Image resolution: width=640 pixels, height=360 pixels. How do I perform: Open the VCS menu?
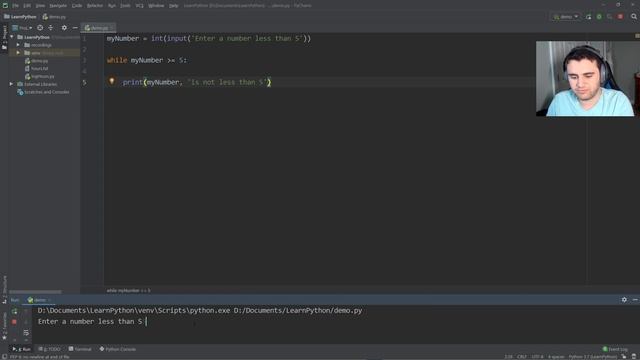(x=139, y=6)
